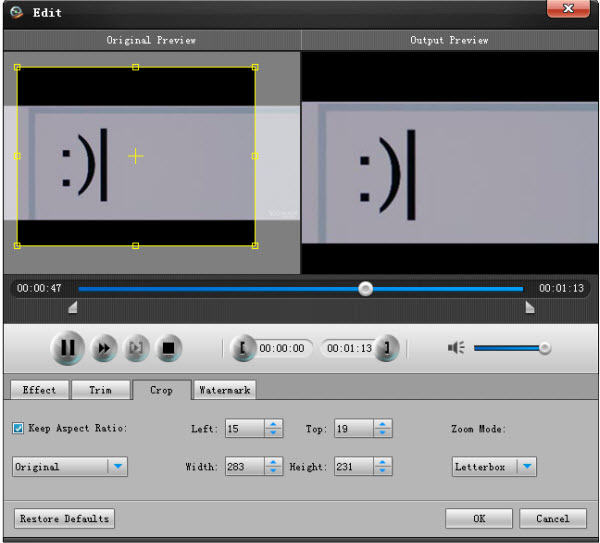600x543 pixels.
Task: Stop the video playback
Action: coord(168,348)
